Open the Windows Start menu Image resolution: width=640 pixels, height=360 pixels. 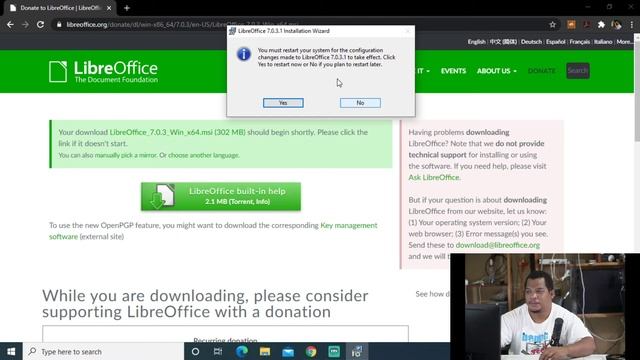[x=11, y=351]
